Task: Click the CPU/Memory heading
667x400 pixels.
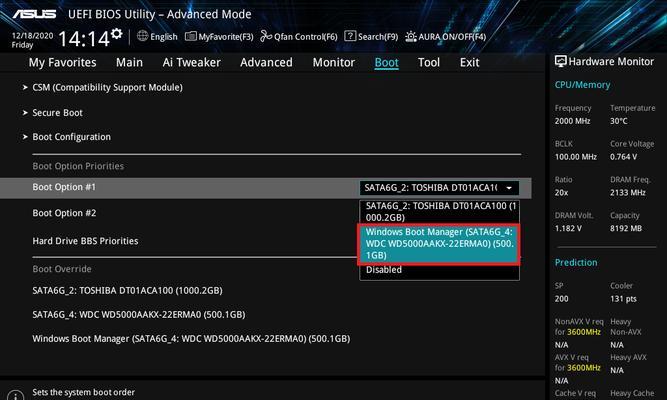Action: pyautogui.click(x=582, y=85)
